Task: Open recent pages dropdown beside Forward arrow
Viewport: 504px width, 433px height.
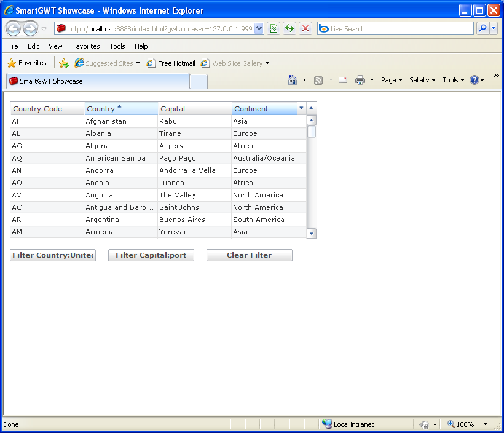Action: tap(44, 29)
